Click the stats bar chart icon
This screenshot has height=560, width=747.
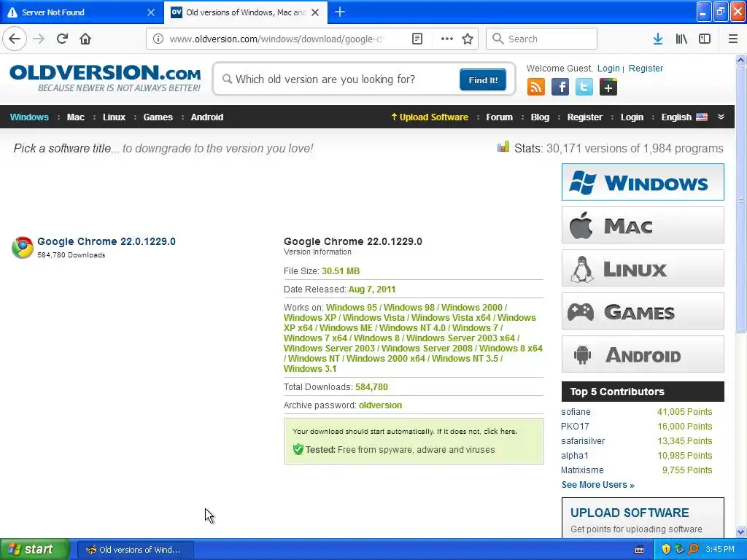pyautogui.click(x=503, y=147)
